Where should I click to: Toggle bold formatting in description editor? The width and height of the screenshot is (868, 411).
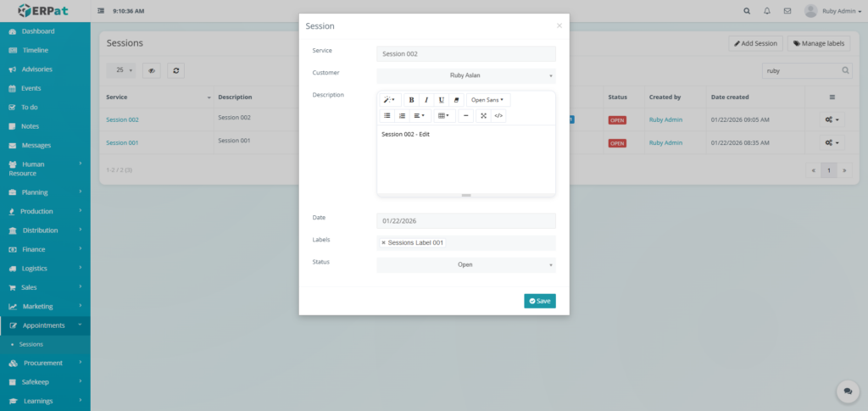(411, 100)
